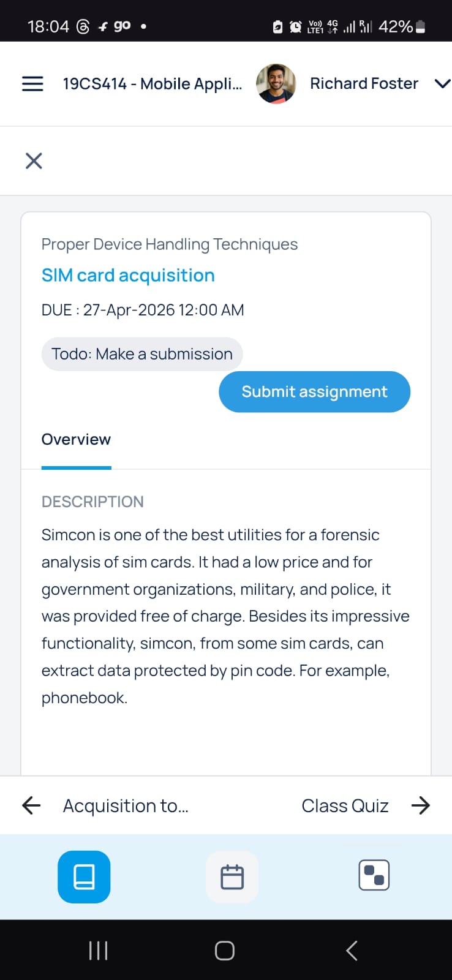Image resolution: width=452 pixels, height=980 pixels.
Task: Open recent apps with the recents icon
Action: click(x=97, y=951)
